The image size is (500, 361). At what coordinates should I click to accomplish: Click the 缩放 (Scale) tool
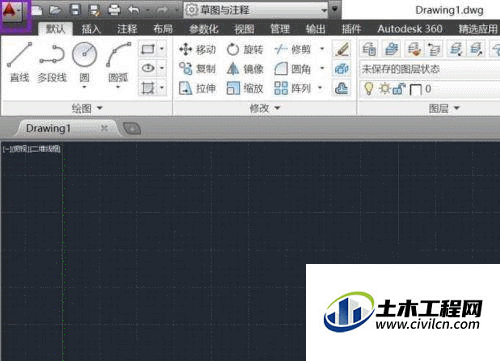(x=245, y=88)
